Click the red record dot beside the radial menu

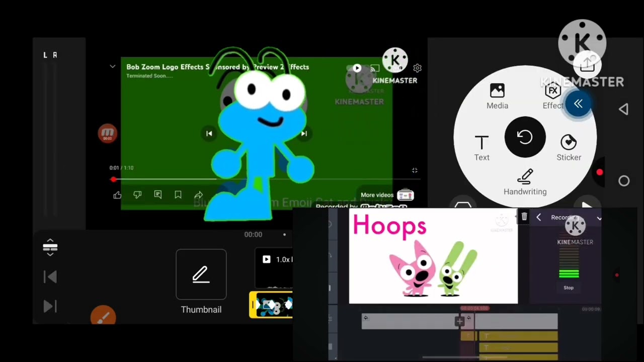pos(599,172)
